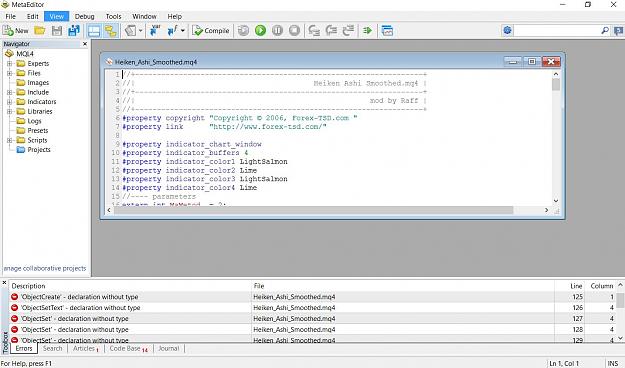Expand the Indicators folder

click(10, 102)
